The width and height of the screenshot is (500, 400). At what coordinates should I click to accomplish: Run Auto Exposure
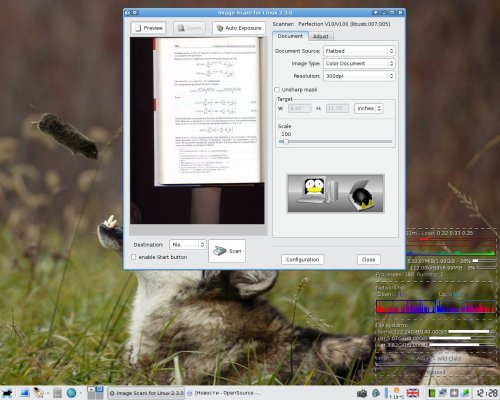pos(239,28)
